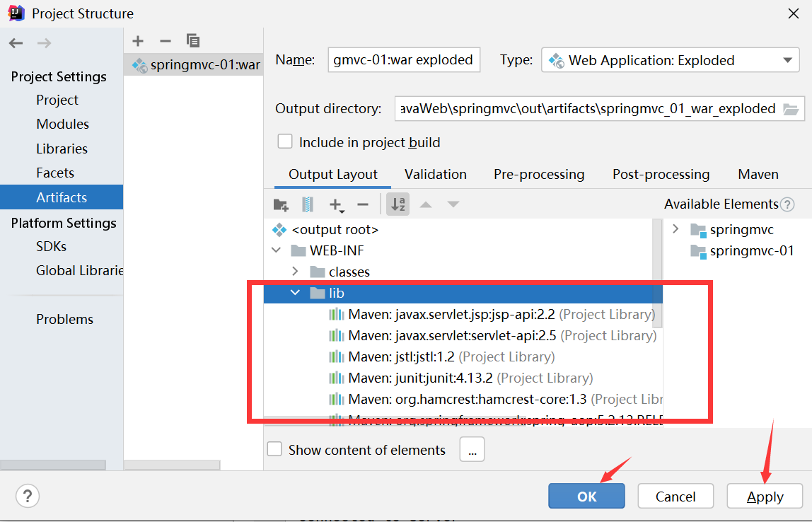Click the springmvc-01:war artifact icon
The height and width of the screenshot is (522, 812).
click(x=140, y=65)
